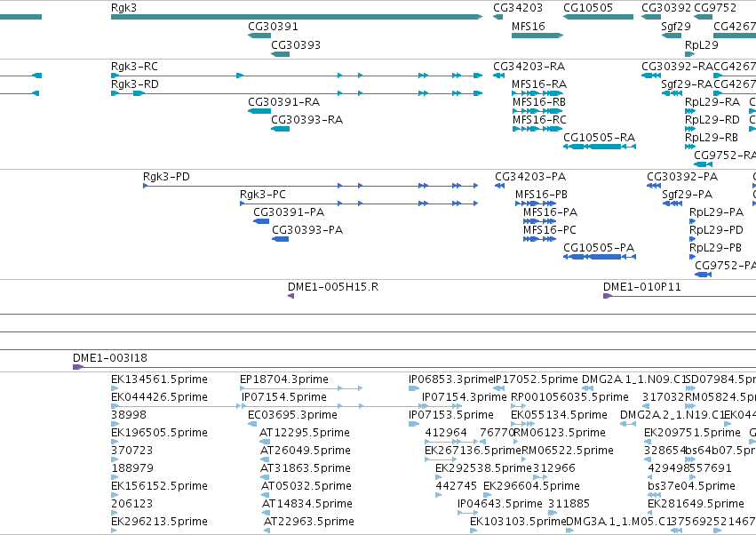
Task: Select the RpL29-RA transcript
Action: pyautogui.click(x=690, y=111)
